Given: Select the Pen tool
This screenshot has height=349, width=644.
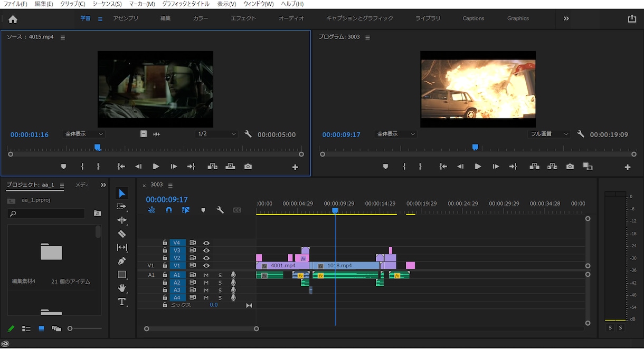Looking at the screenshot, I should click(x=122, y=261).
